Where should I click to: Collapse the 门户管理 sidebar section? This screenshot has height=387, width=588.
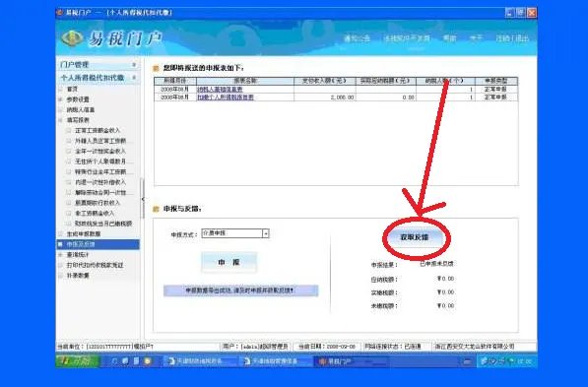134,65
